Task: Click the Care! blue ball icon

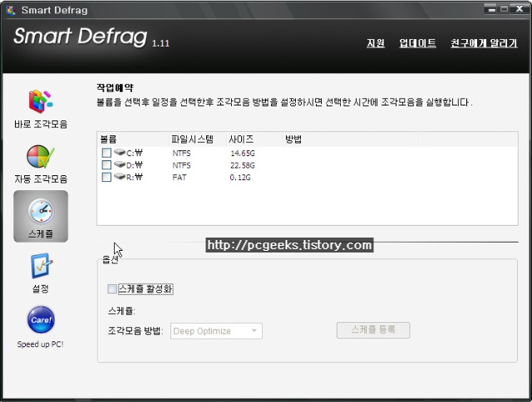Action: point(41,320)
